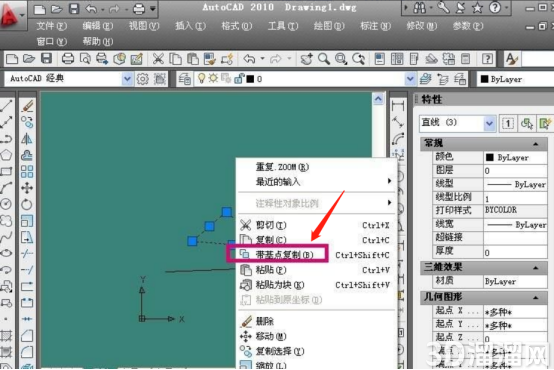554x370 pixels.
Task: Select the Line draw tool
Action: (x=6, y=106)
